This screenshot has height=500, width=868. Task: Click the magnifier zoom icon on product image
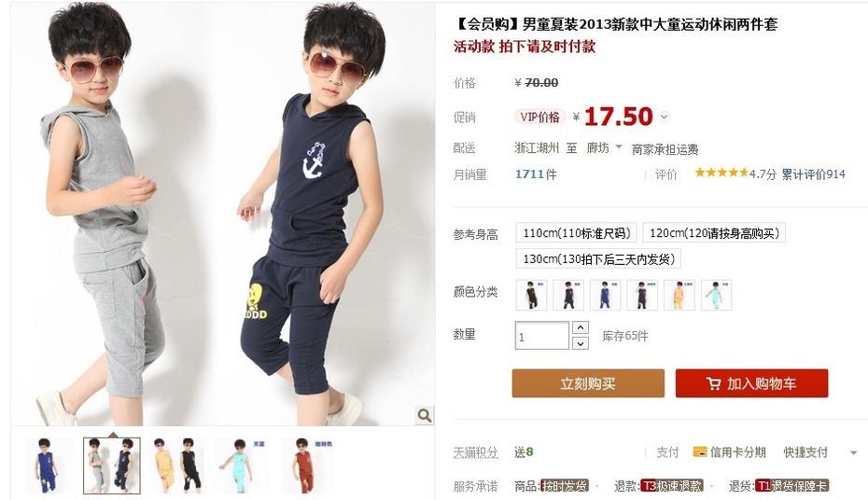pyautogui.click(x=425, y=415)
